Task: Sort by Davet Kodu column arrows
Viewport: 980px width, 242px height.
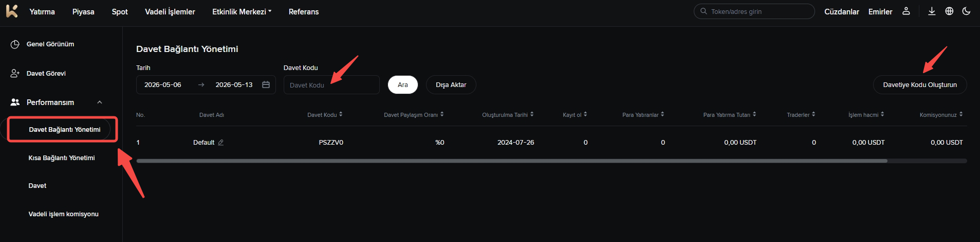Action: click(341, 114)
